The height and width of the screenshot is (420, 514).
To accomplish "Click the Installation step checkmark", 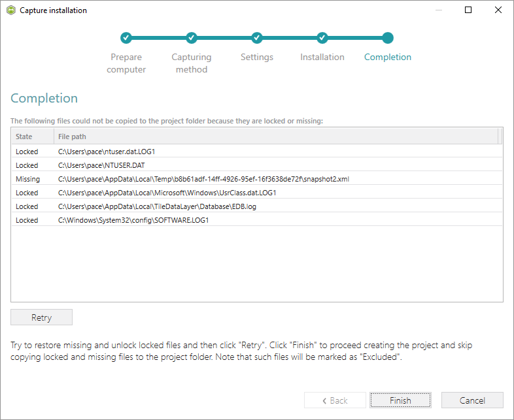I will [x=322, y=38].
